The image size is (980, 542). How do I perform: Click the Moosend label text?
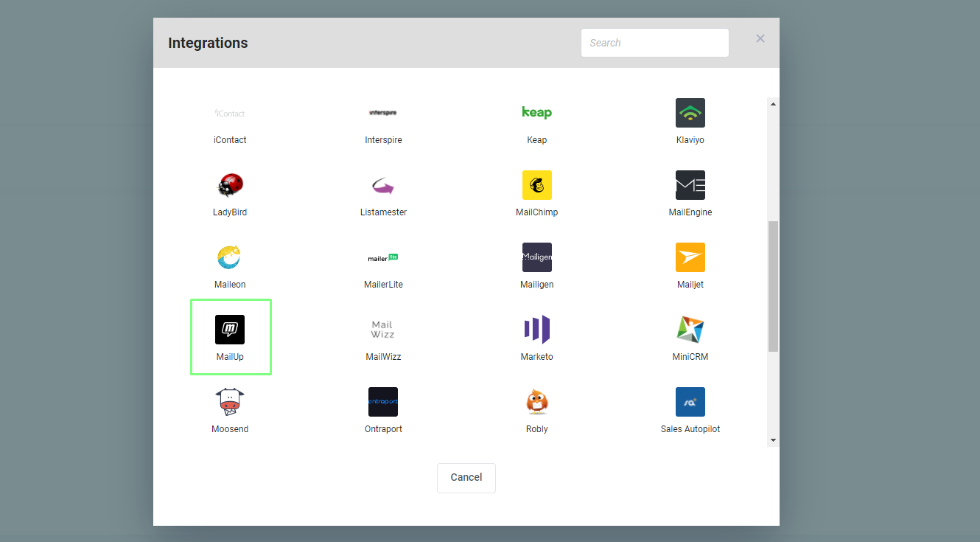230,429
